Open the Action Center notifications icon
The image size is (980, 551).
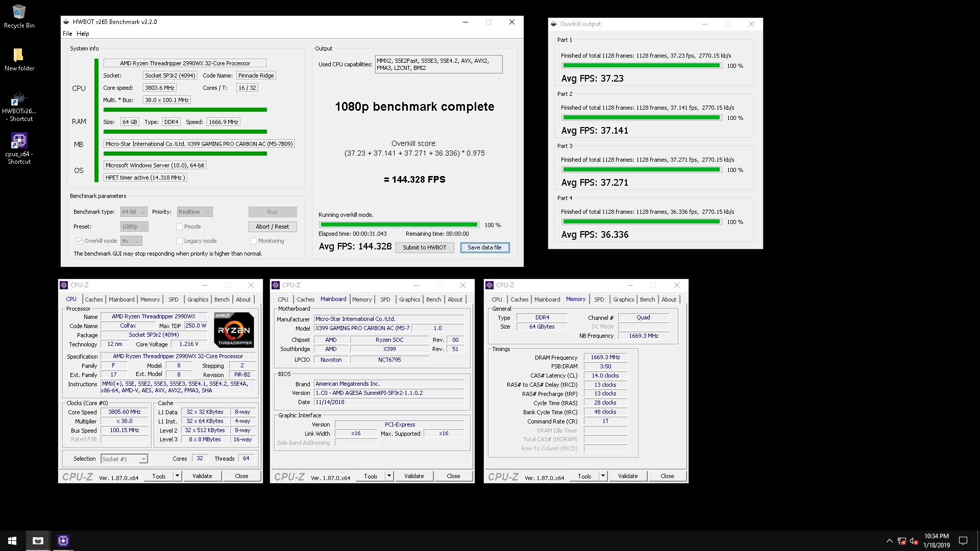tap(963, 541)
